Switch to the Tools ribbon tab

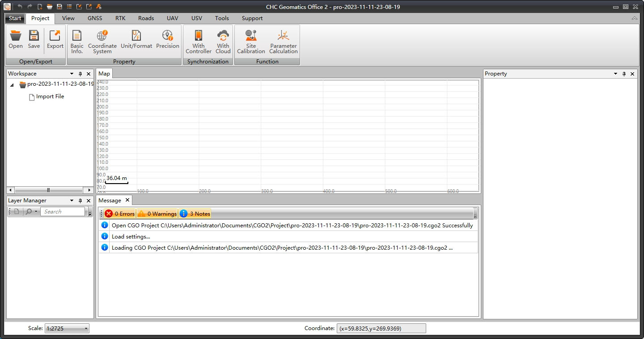222,18
